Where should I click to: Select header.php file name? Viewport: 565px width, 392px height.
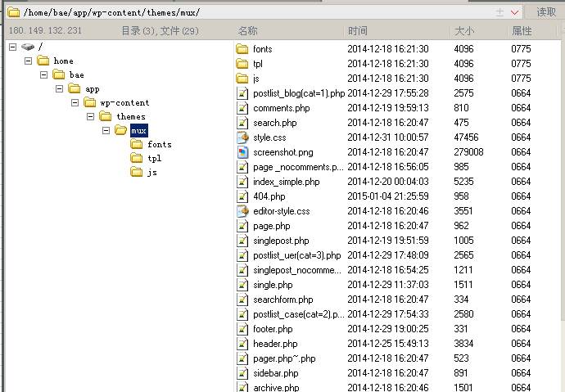(x=275, y=344)
